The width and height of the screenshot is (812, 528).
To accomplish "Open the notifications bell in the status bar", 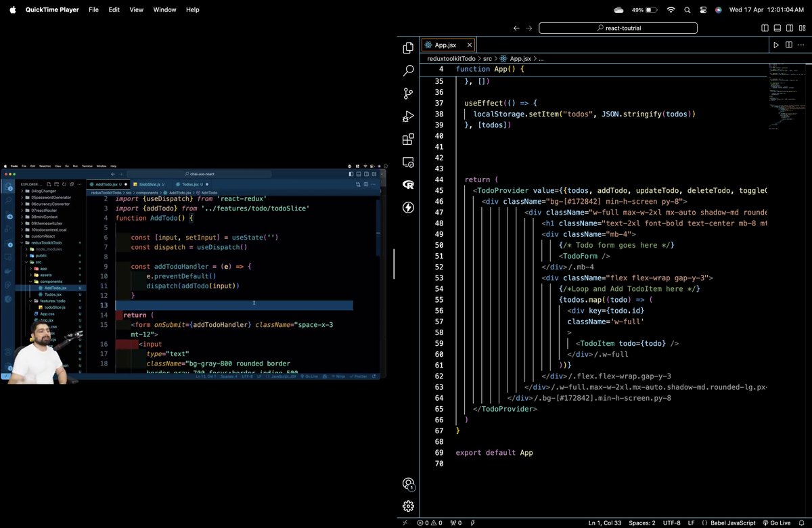I will click(x=802, y=523).
